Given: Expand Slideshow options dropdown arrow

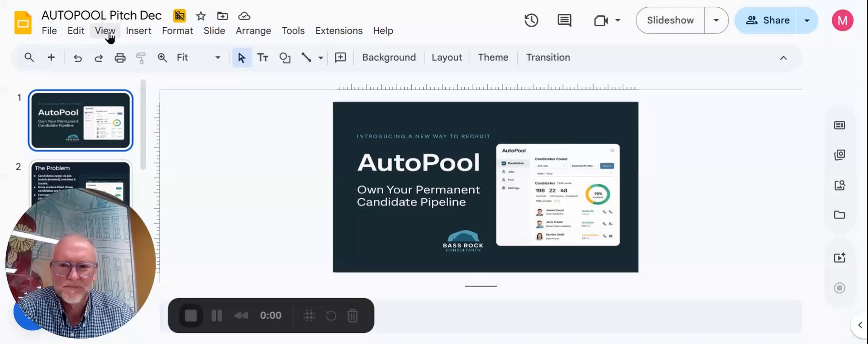Looking at the screenshot, I should 716,21.
